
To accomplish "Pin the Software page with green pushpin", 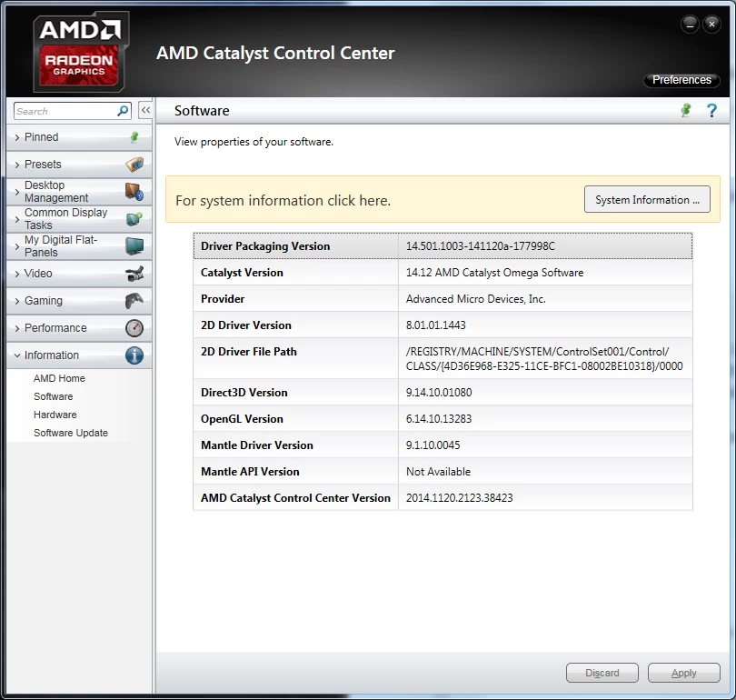I will tap(686, 110).
